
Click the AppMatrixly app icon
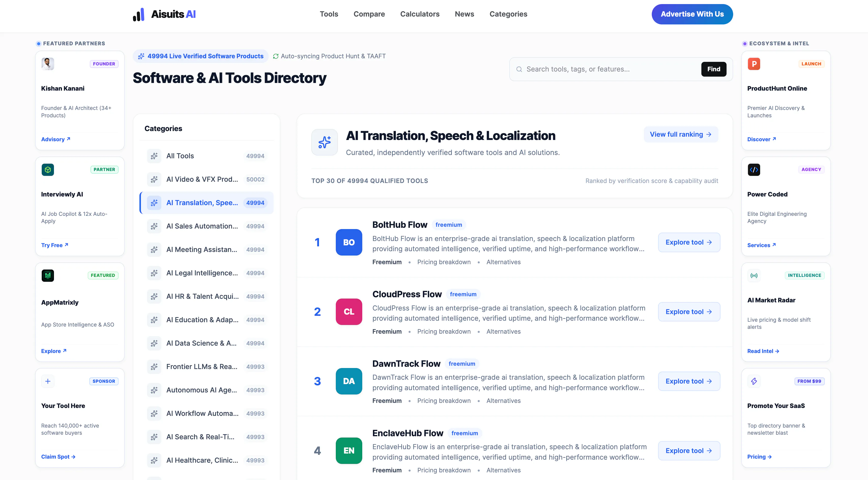[48, 275]
